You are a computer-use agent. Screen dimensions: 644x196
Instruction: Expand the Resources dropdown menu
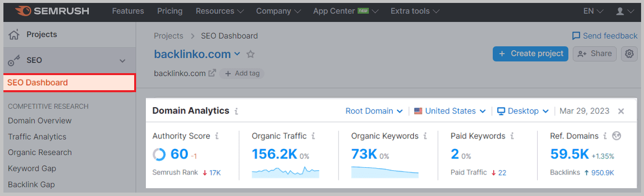pos(219,11)
